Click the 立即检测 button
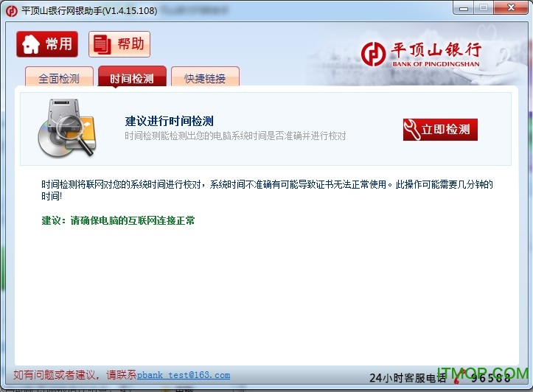The height and width of the screenshot is (392, 533). pos(440,130)
